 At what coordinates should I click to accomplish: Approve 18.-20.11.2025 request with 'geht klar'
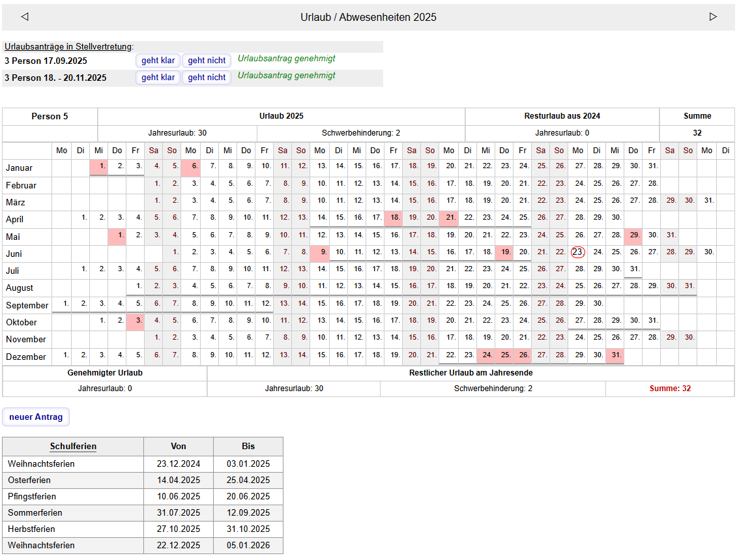[158, 78]
